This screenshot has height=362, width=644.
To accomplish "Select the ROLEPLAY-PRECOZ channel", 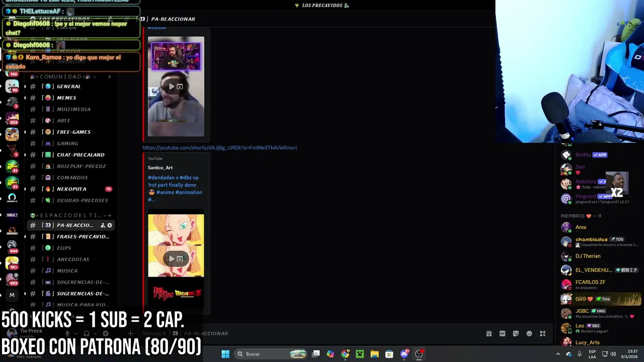I will tap(70, 166).
